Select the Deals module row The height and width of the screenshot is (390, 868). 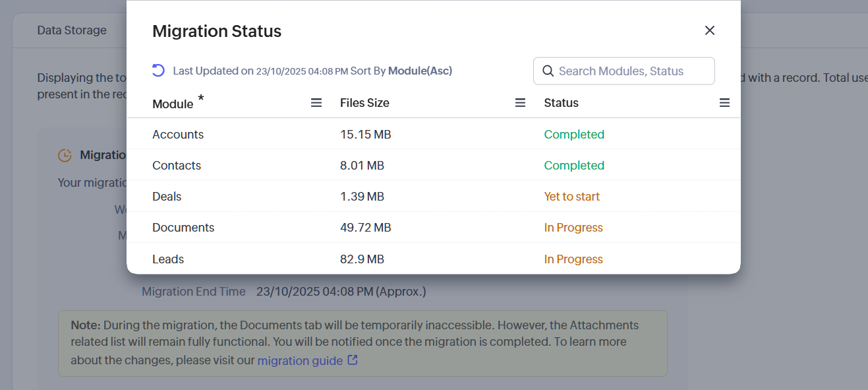pyautogui.click(x=167, y=197)
